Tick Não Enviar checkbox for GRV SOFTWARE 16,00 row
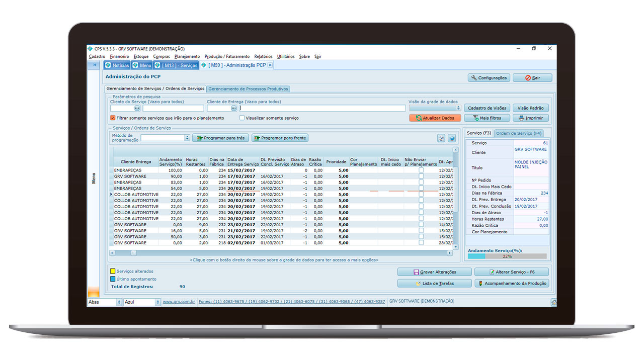The width and height of the screenshot is (644, 362). (421, 231)
